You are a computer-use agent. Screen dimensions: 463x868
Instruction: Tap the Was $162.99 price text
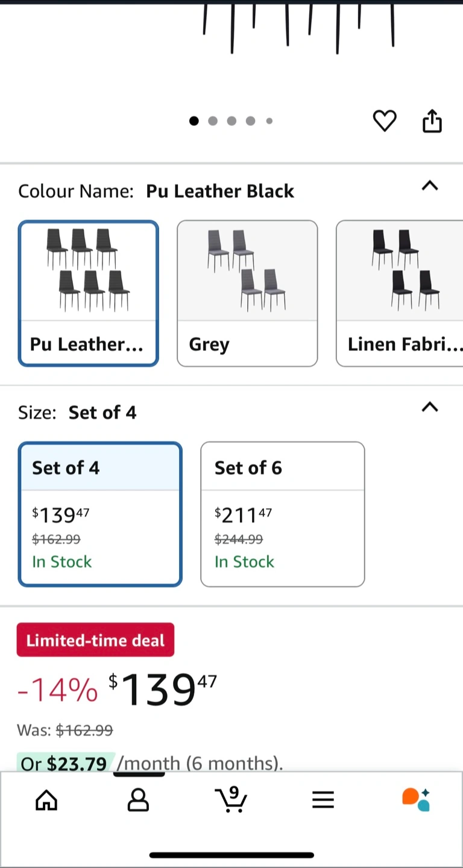(65, 731)
